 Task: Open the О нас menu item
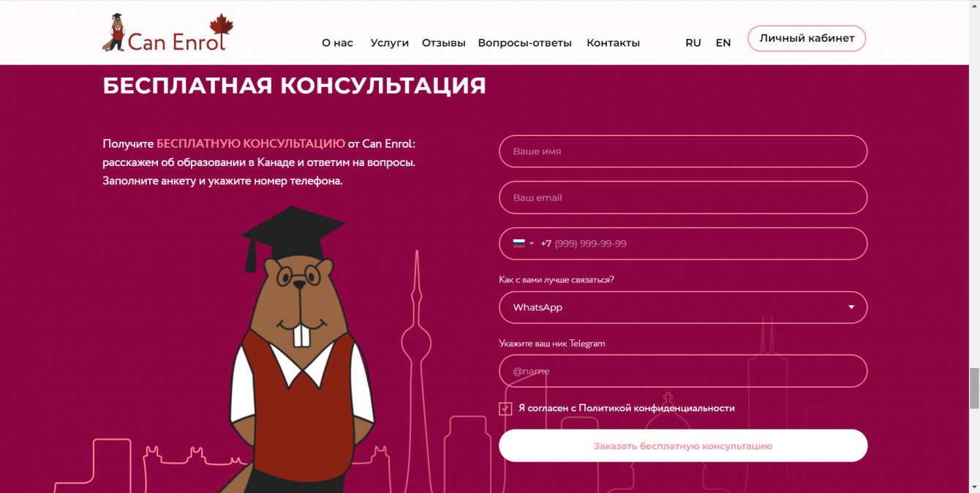[337, 43]
